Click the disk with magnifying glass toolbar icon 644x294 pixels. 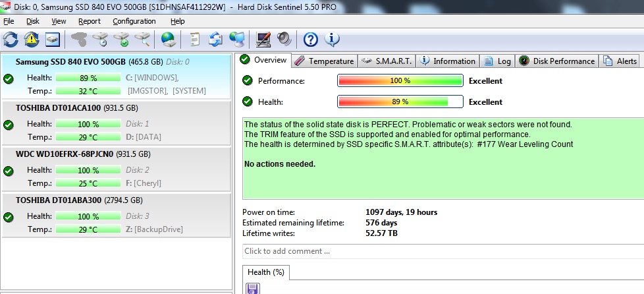coord(142,40)
